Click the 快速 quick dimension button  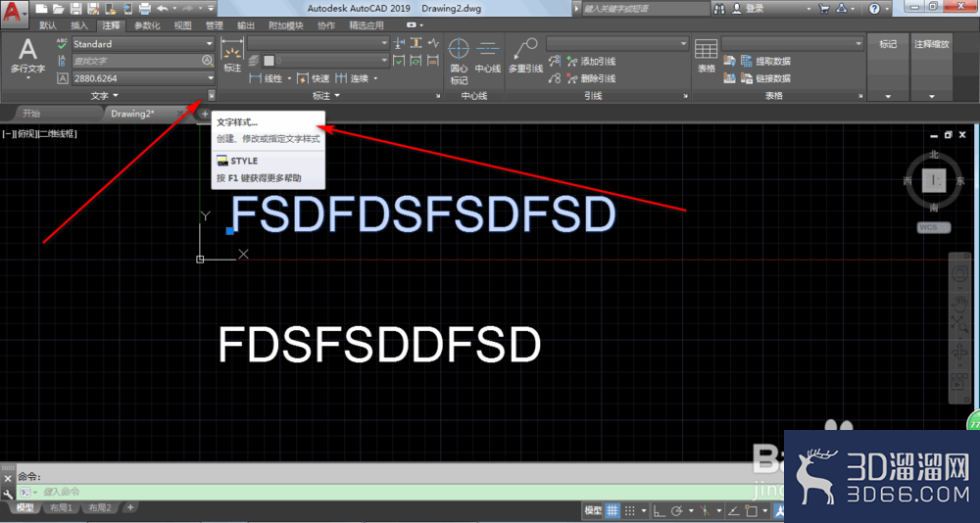(x=314, y=78)
